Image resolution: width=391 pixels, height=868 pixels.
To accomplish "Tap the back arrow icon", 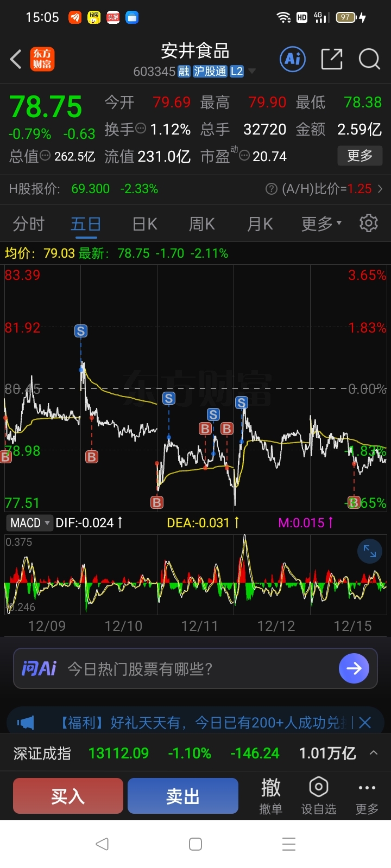I will click(x=16, y=59).
